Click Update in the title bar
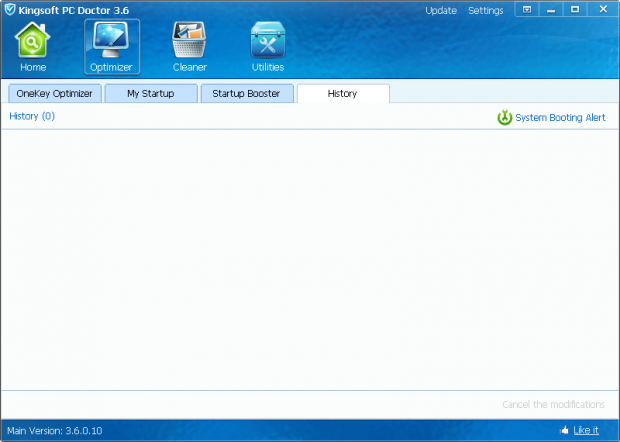This screenshot has width=620, height=442. click(440, 11)
